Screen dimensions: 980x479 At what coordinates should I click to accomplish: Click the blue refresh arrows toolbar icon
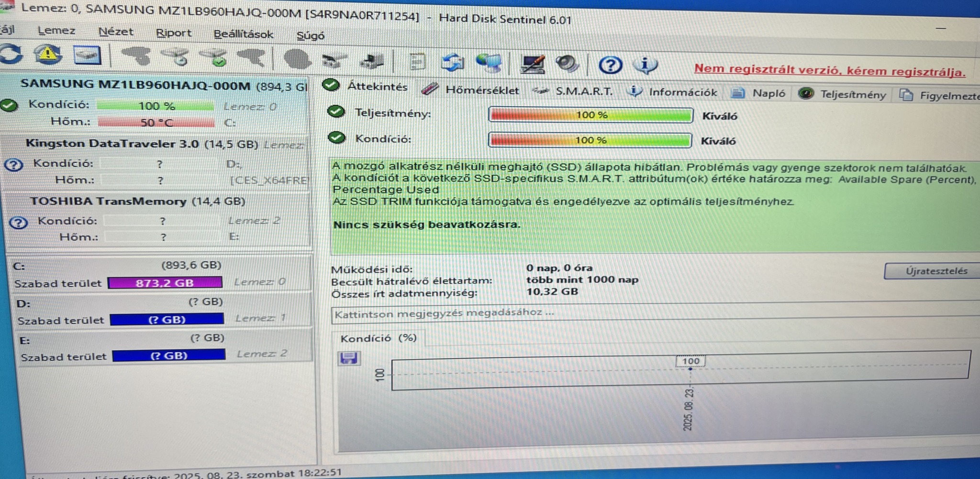pos(11,54)
